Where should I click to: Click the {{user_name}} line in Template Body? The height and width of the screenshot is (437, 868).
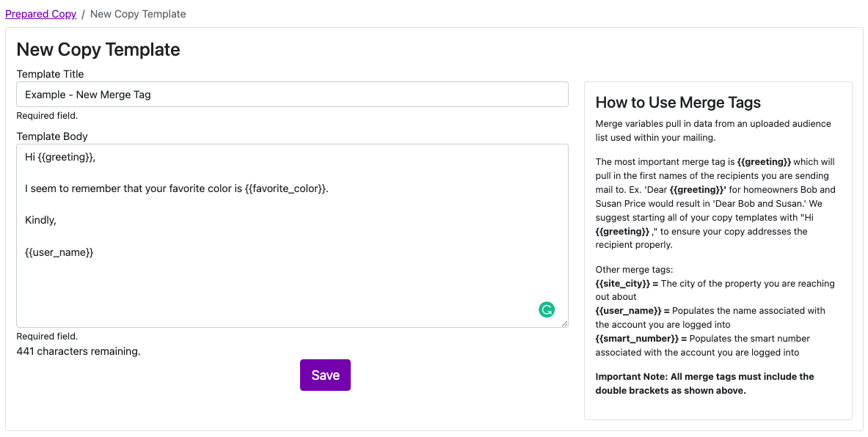tap(59, 252)
